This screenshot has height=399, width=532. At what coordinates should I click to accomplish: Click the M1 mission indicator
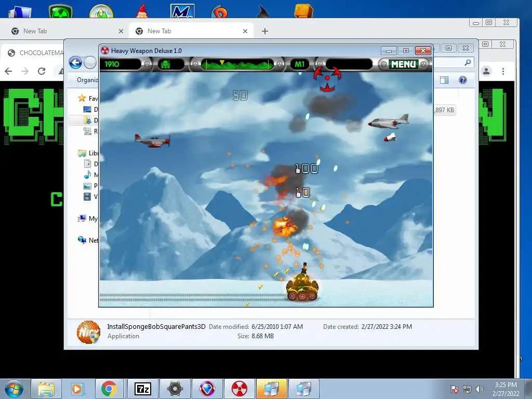(300, 64)
